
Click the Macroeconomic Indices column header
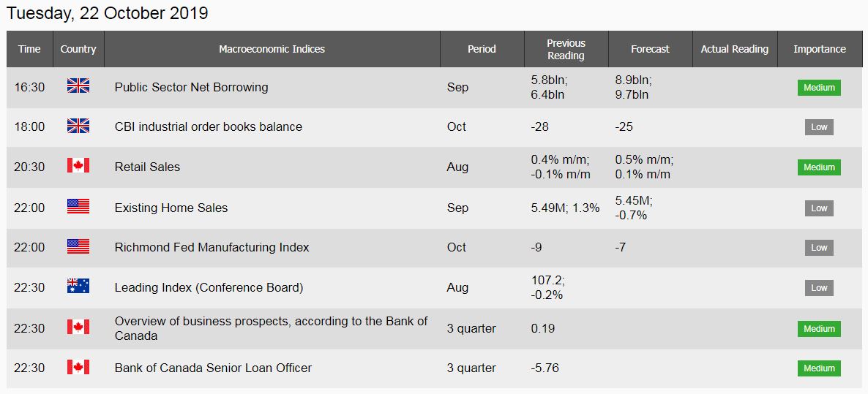(x=272, y=49)
